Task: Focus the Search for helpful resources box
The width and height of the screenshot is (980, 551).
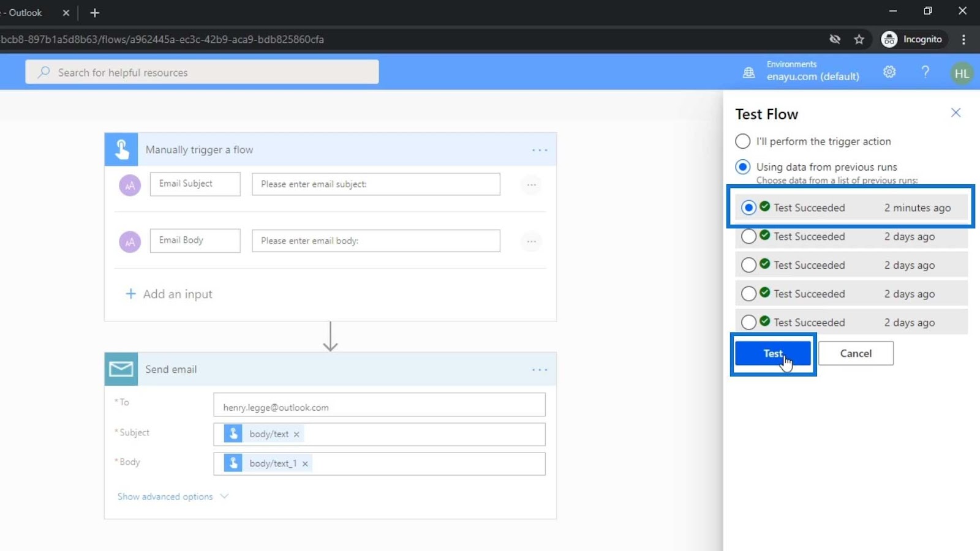Action: point(202,72)
